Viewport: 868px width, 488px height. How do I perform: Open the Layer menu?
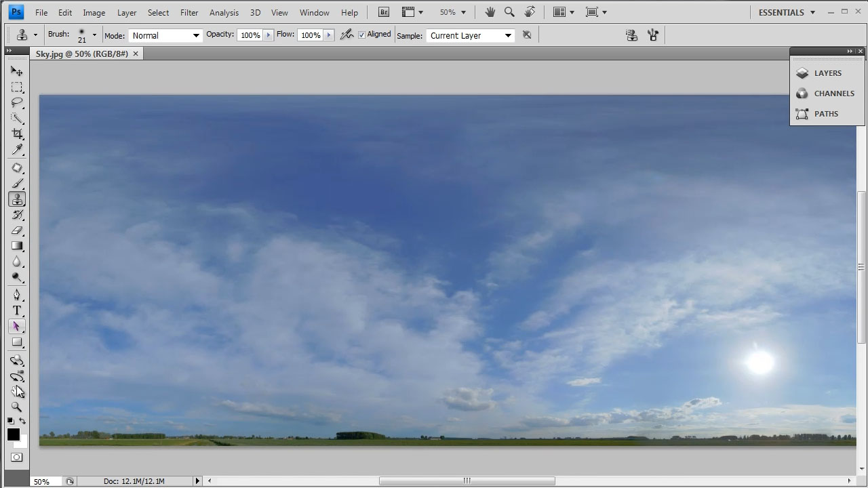tap(127, 12)
